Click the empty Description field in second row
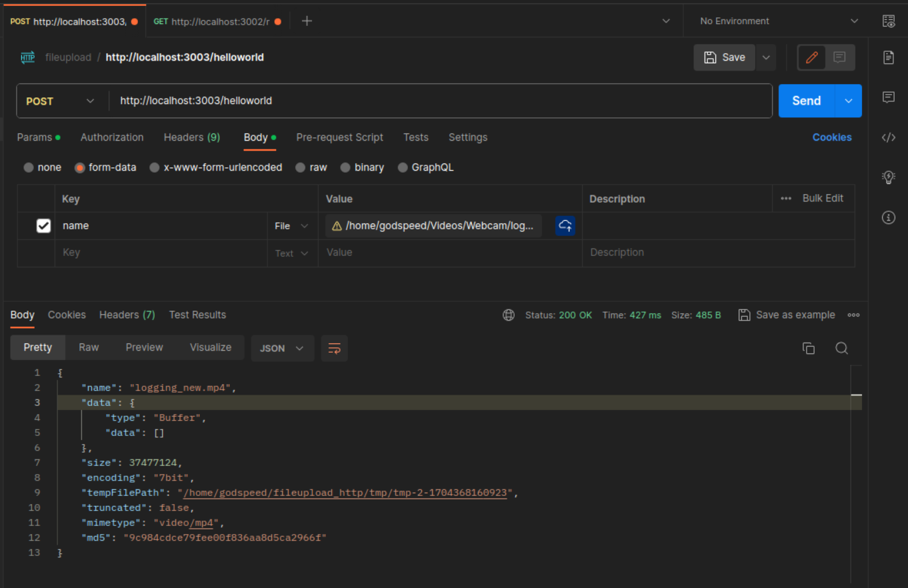 click(718, 253)
